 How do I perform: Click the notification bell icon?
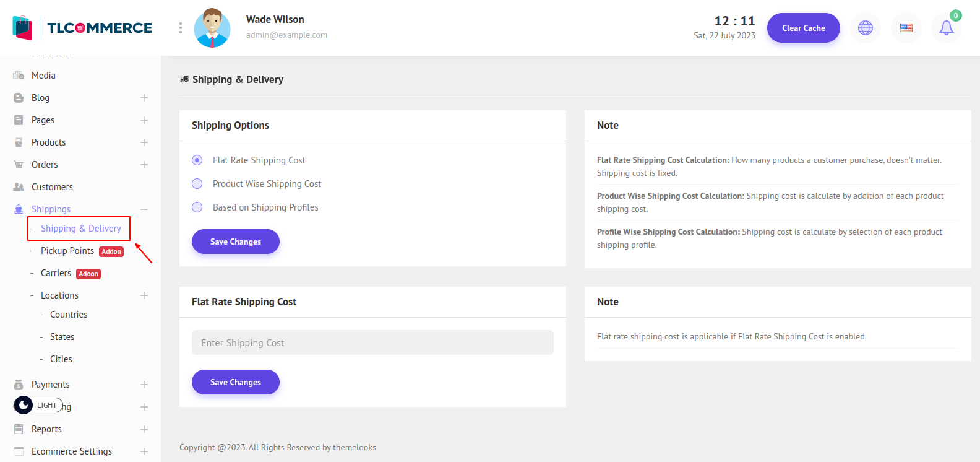pos(946,28)
